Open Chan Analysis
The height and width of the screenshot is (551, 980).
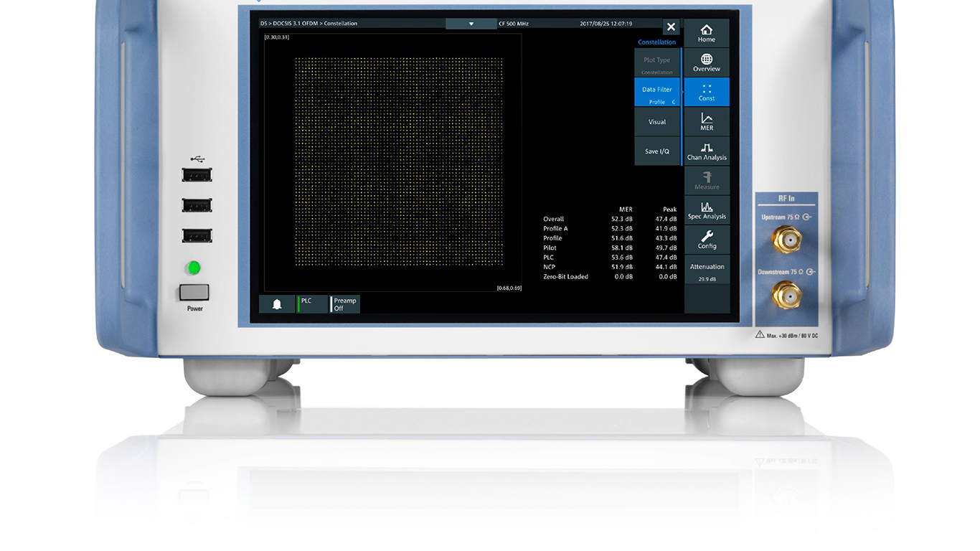[x=706, y=151]
